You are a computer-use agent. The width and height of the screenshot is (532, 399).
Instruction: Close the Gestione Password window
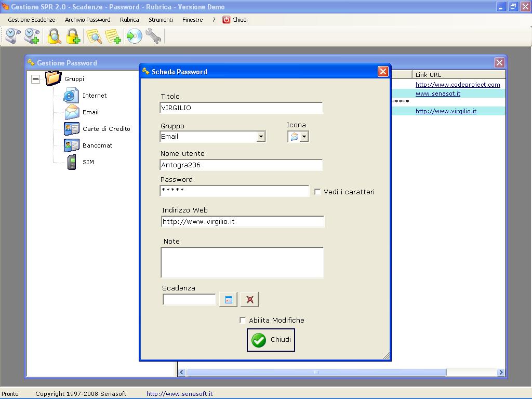pos(499,62)
